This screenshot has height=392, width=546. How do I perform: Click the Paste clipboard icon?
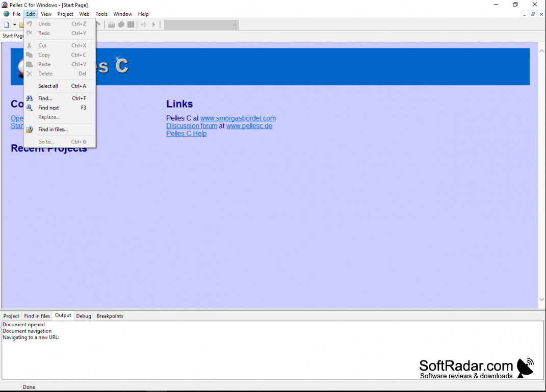click(30, 64)
